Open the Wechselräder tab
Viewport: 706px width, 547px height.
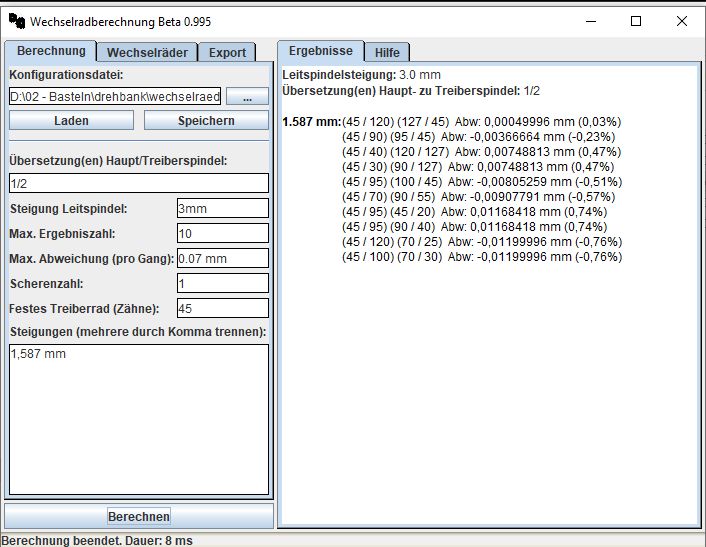click(147, 52)
